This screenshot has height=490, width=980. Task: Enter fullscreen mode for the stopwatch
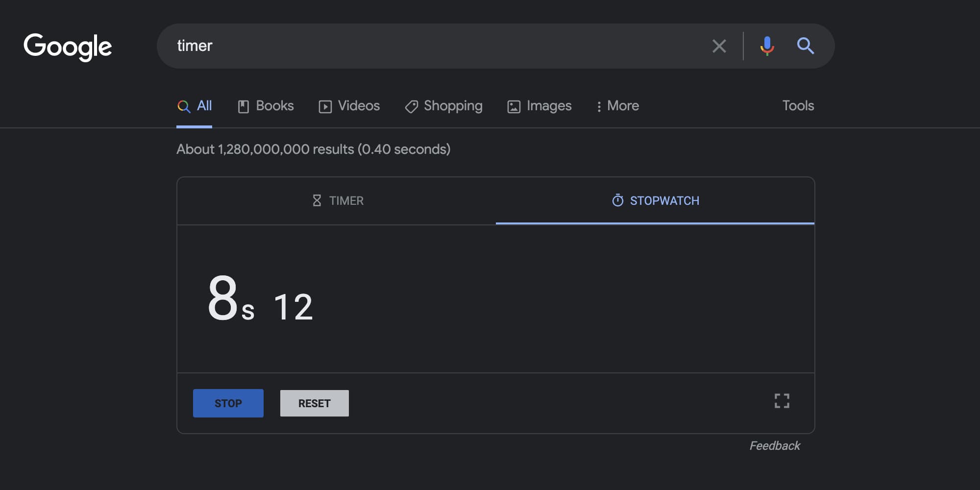pyautogui.click(x=782, y=401)
